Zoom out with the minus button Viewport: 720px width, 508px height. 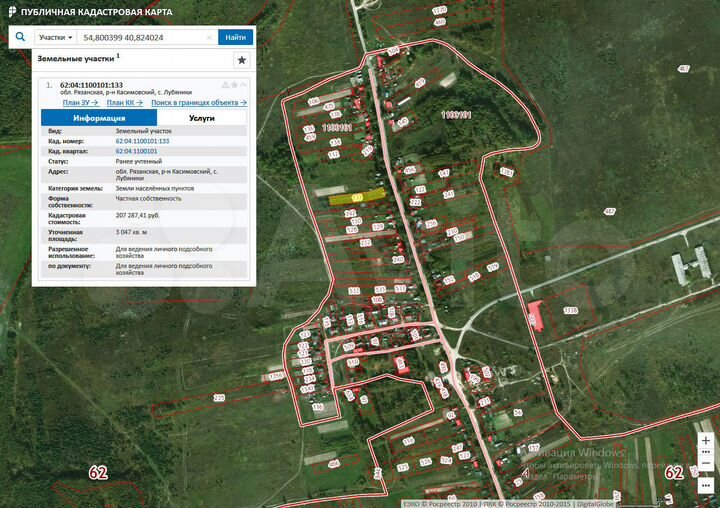[x=706, y=464]
